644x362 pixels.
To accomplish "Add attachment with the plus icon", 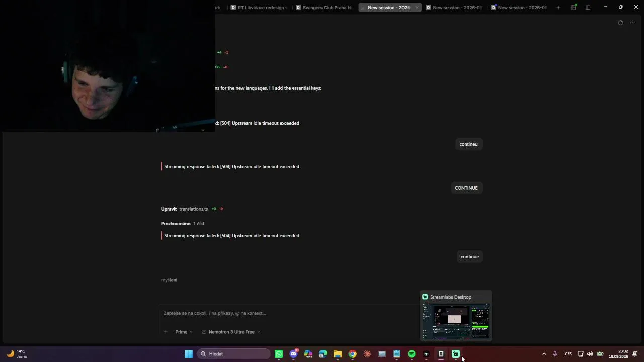I will tap(166, 332).
